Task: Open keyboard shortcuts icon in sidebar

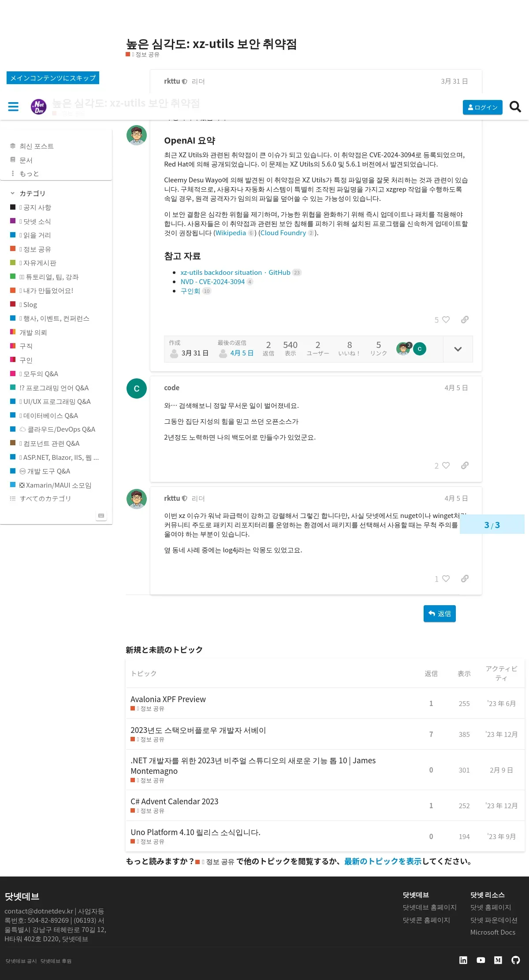Action: 101,516
